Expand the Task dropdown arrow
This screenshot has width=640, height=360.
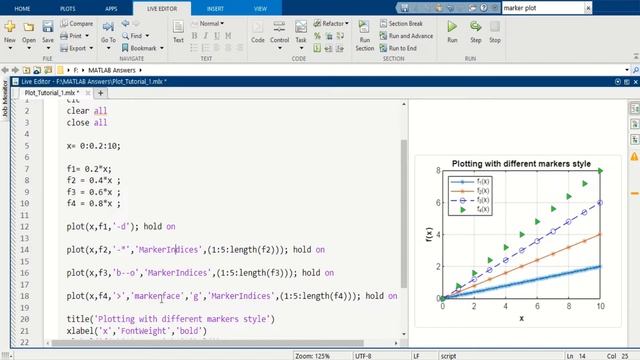301,49
